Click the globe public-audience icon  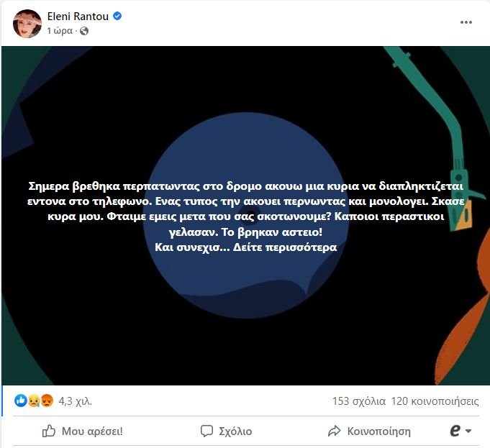[84, 31]
